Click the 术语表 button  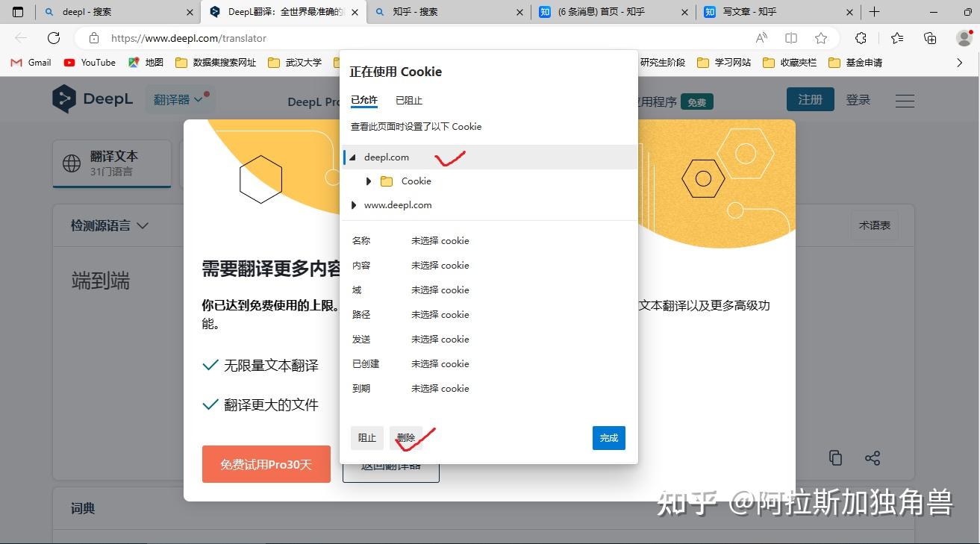[874, 225]
